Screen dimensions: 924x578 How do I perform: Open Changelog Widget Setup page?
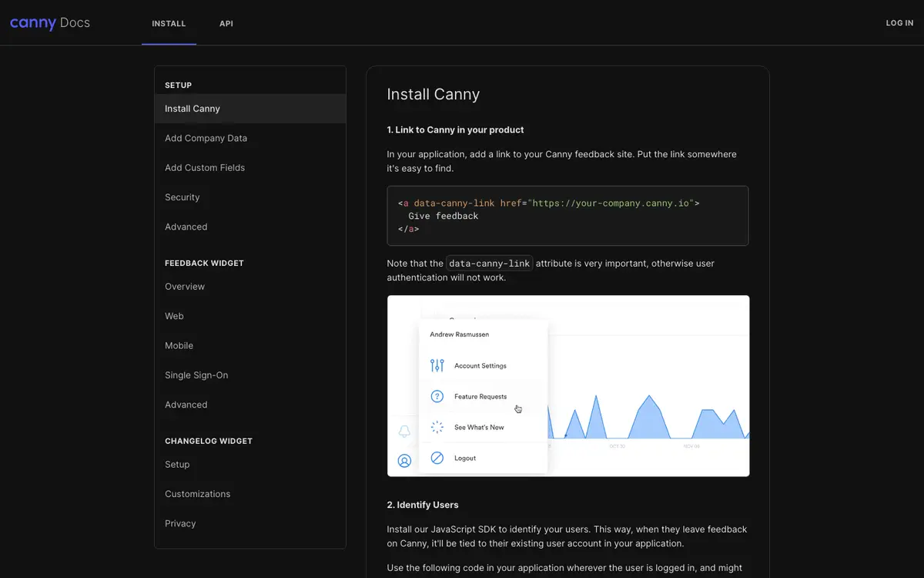click(x=250, y=465)
